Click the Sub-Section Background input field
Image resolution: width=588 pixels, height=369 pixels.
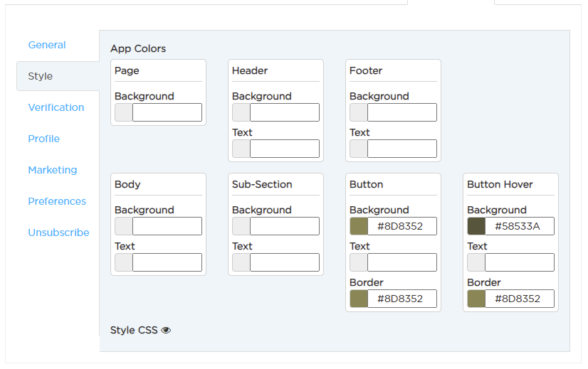[285, 226]
